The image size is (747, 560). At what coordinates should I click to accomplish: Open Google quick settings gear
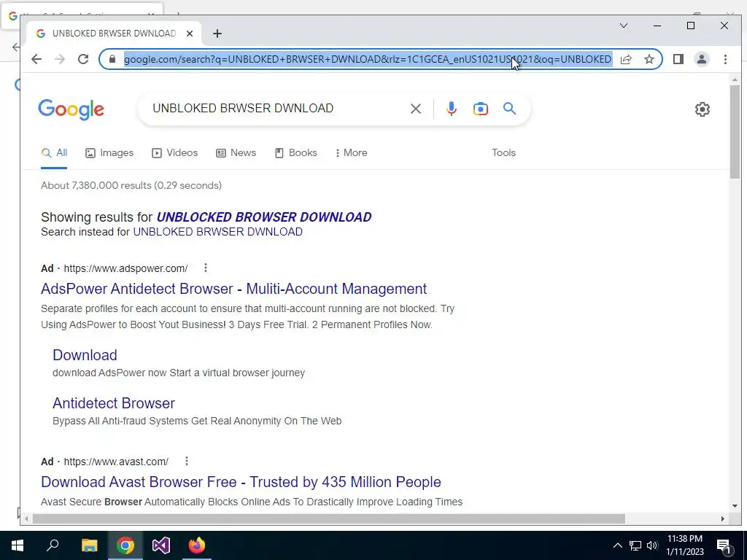tap(703, 109)
